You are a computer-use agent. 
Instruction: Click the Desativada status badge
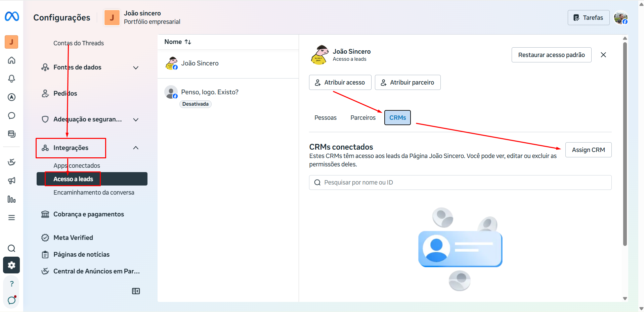click(196, 104)
